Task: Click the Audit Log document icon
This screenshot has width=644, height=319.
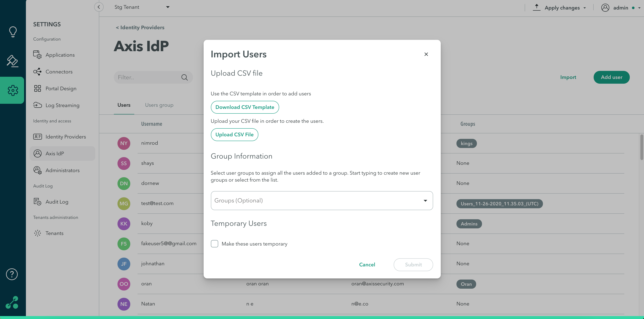Action: click(x=38, y=202)
